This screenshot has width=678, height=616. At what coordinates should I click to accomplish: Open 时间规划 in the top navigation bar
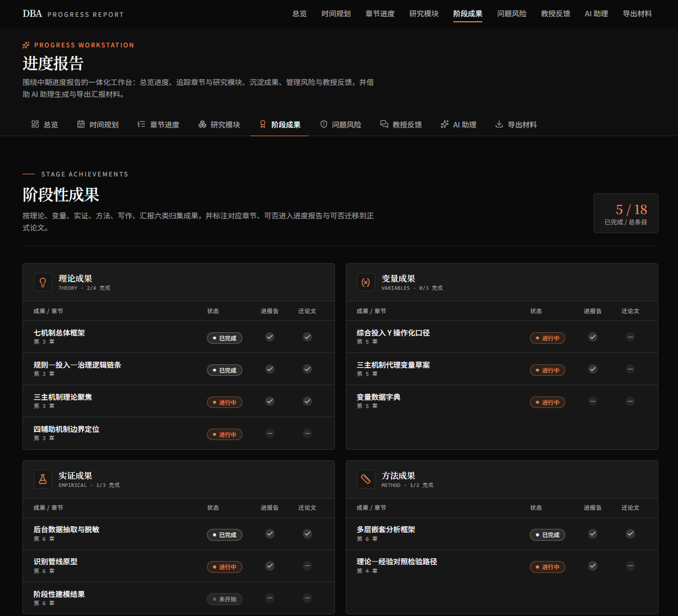[336, 14]
